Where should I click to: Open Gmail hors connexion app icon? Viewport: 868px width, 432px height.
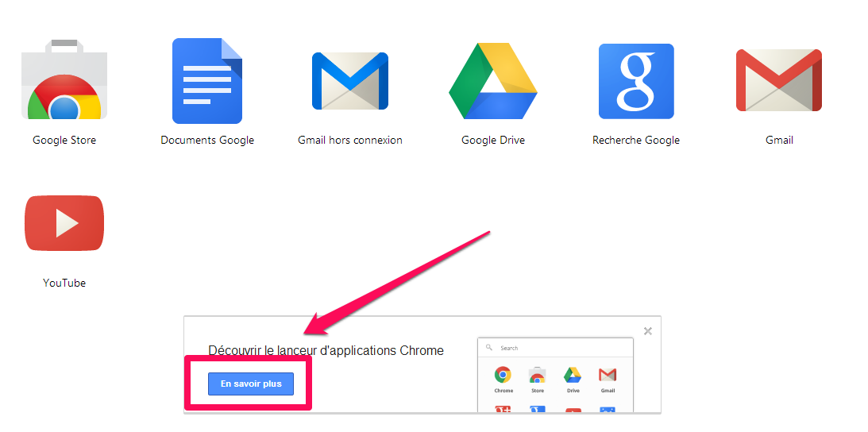point(350,81)
